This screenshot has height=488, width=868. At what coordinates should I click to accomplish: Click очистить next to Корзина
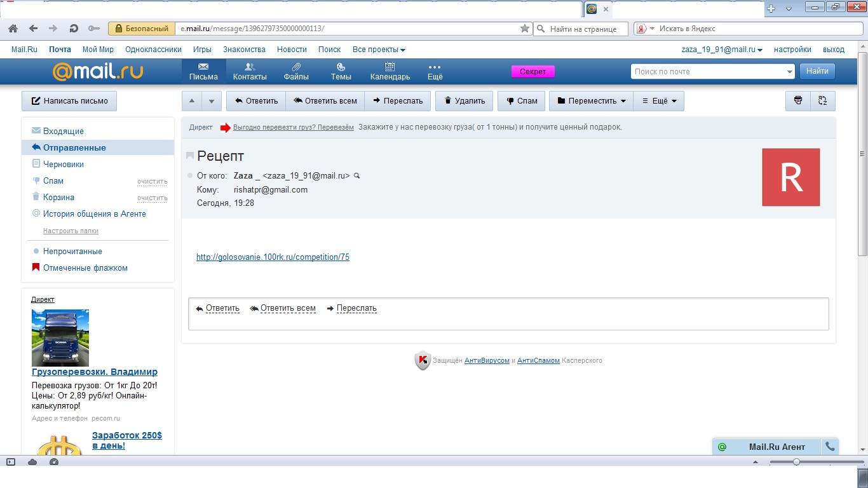click(x=153, y=198)
